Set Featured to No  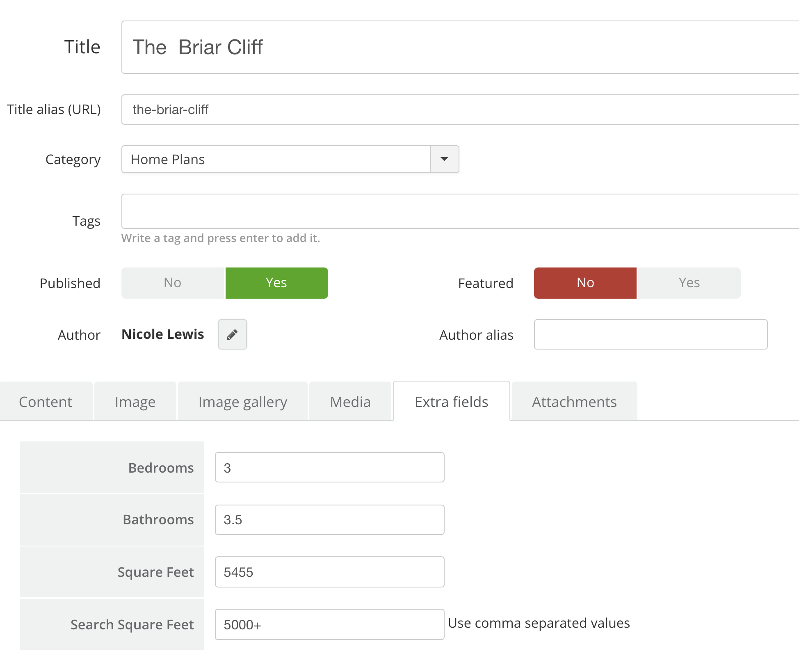[585, 283]
